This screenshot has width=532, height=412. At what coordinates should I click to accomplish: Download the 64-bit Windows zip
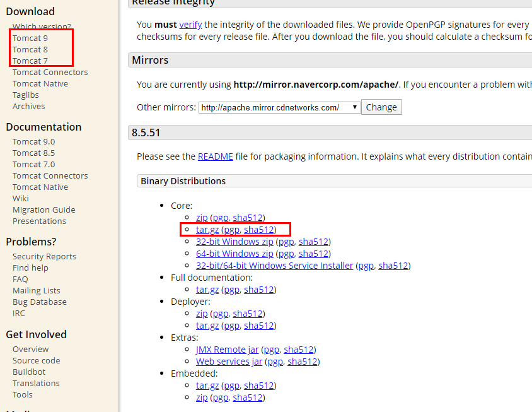(234, 254)
